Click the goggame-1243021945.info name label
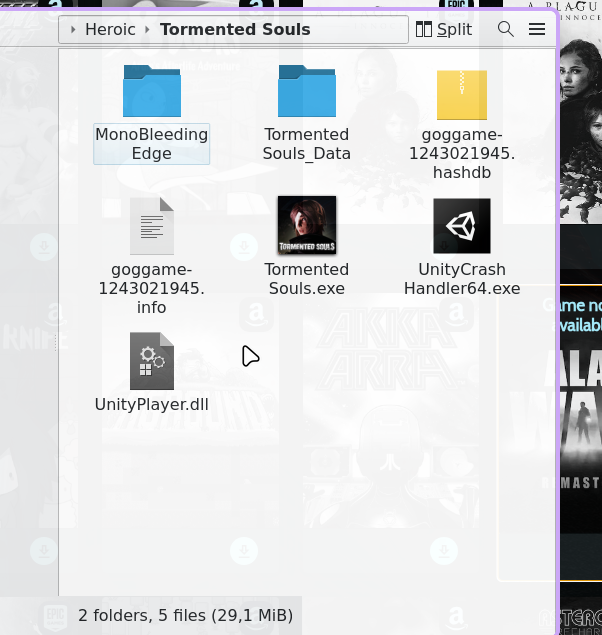Image resolution: width=602 pixels, height=635 pixels. (152, 288)
